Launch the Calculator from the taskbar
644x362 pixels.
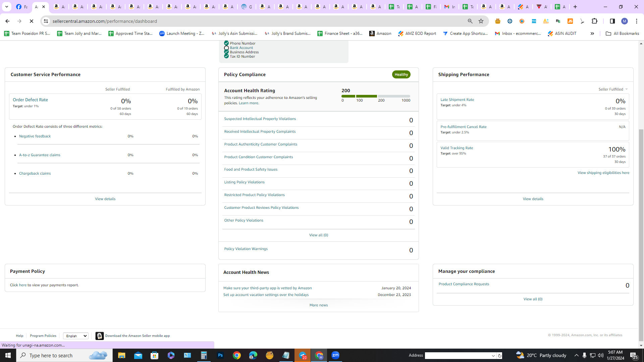(x=204, y=355)
